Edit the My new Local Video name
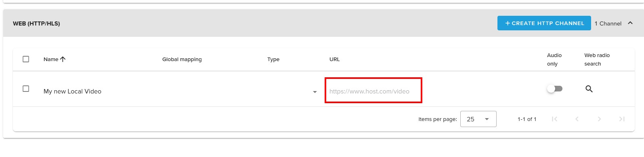The width and height of the screenshot is (644, 157). [73, 91]
